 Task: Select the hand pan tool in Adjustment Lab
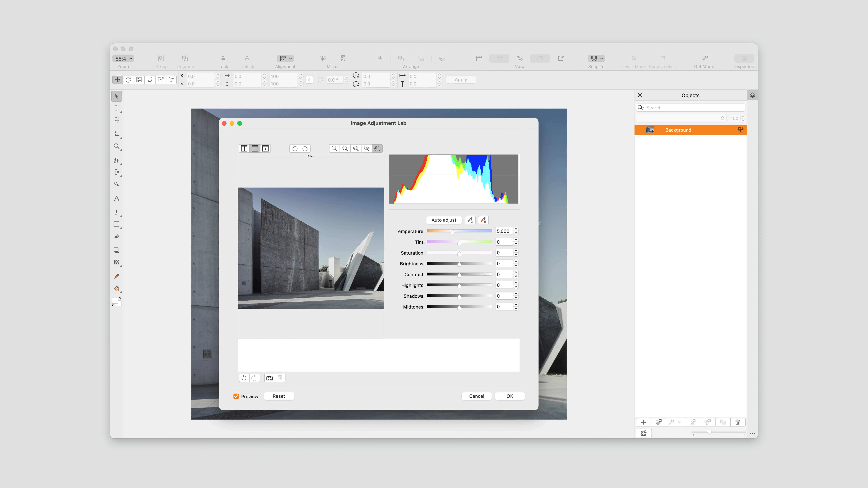377,149
